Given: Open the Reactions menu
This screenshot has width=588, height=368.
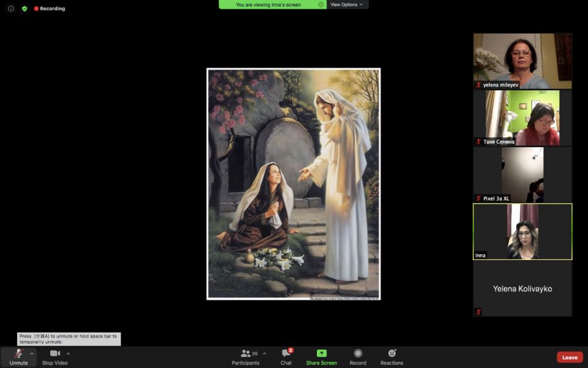Looking at the screenshot, I should (x=392, y=357).
